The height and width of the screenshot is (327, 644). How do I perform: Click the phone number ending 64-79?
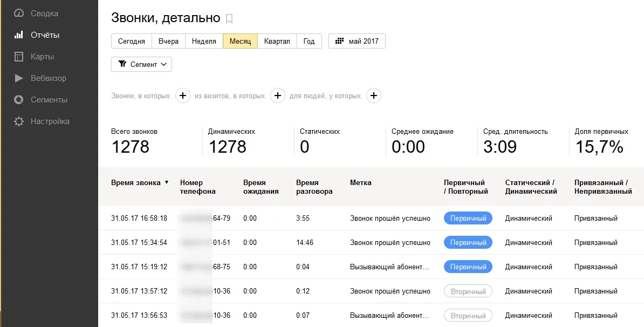pos(205,218)
